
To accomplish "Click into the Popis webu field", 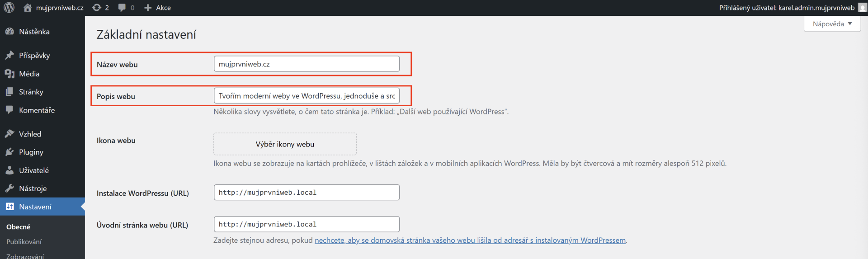I will (x=307, y=96).
